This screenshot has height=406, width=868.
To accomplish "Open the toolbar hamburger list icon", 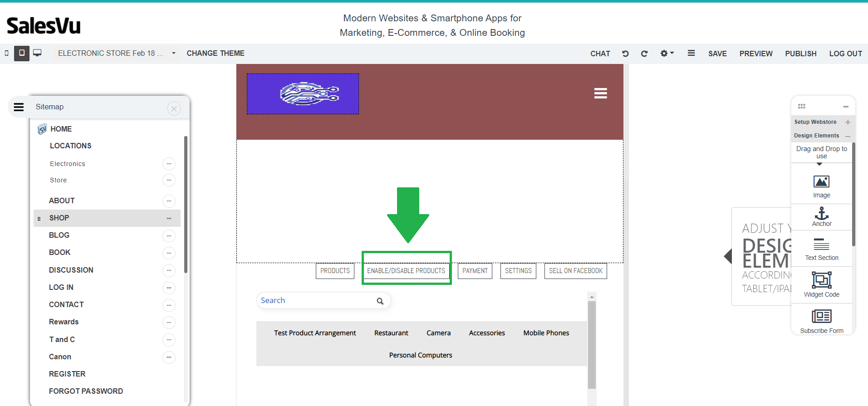I will (x=691, y=53).
